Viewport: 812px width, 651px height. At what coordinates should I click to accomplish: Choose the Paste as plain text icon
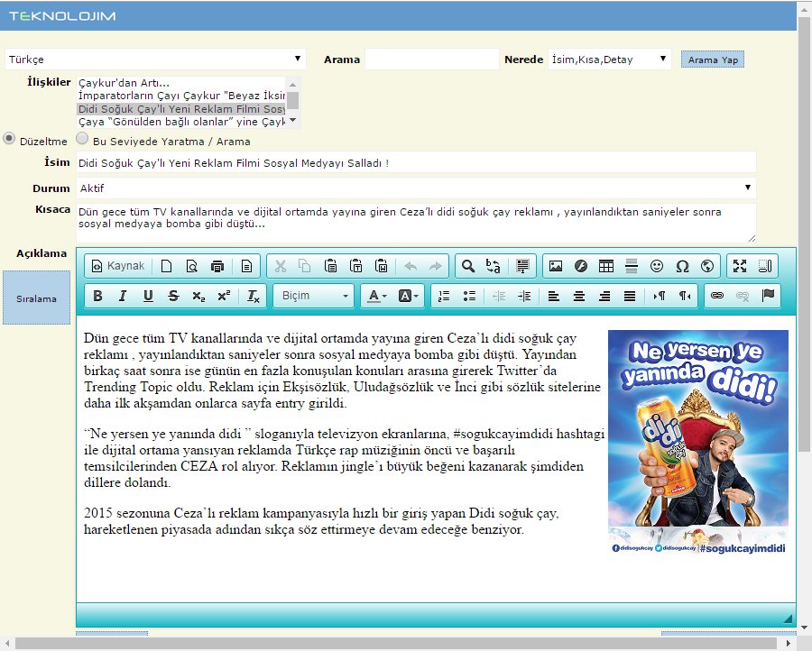click(355, 266)
